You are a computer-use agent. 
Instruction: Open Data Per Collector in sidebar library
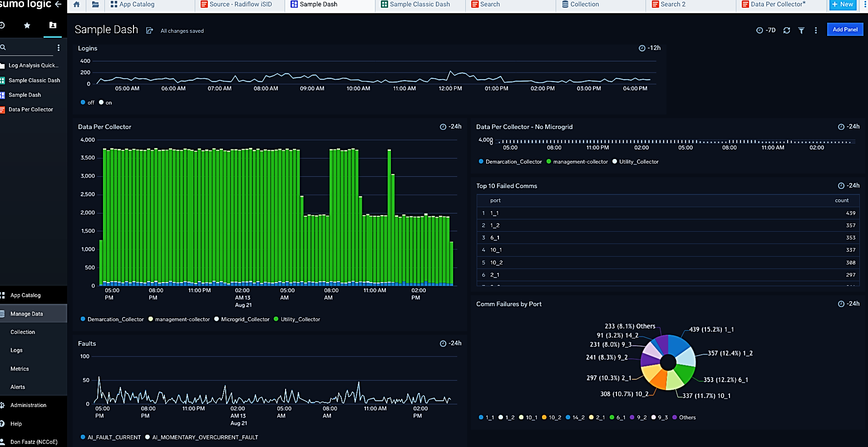coord(30,109)
